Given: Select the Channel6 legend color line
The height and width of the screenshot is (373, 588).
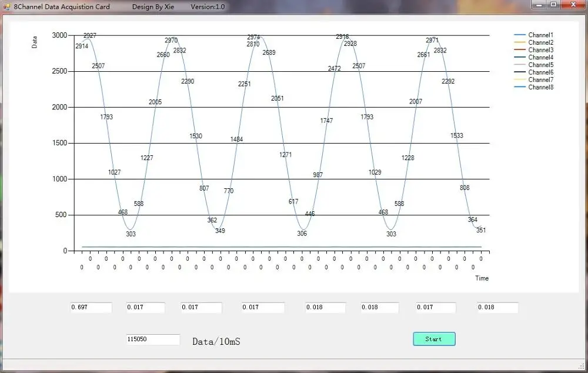Looking at the screenshot, I should coord(519,72).
